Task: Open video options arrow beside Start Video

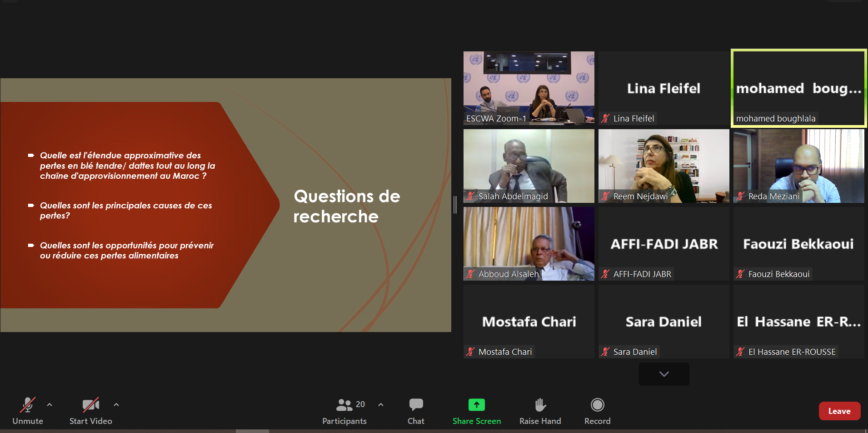Action: (x=116, y=404)
